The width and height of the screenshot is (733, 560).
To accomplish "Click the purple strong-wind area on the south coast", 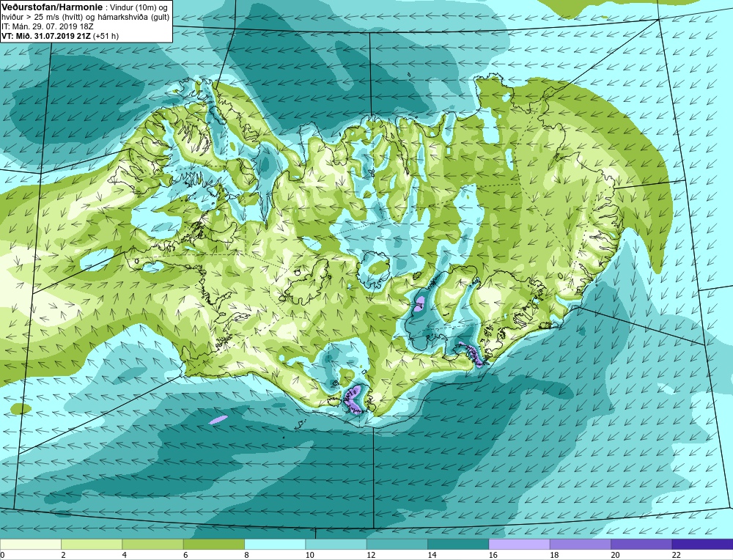I will [x=354, y=399].
